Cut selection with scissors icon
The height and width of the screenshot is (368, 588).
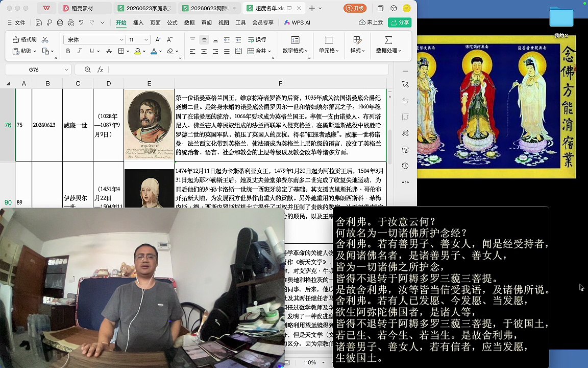click(x=45, y=39)
